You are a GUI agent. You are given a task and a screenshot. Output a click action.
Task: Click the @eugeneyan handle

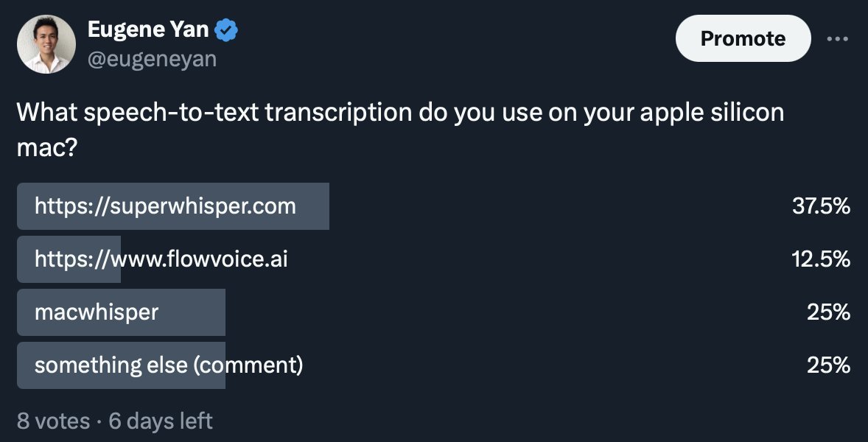point(152,58)
